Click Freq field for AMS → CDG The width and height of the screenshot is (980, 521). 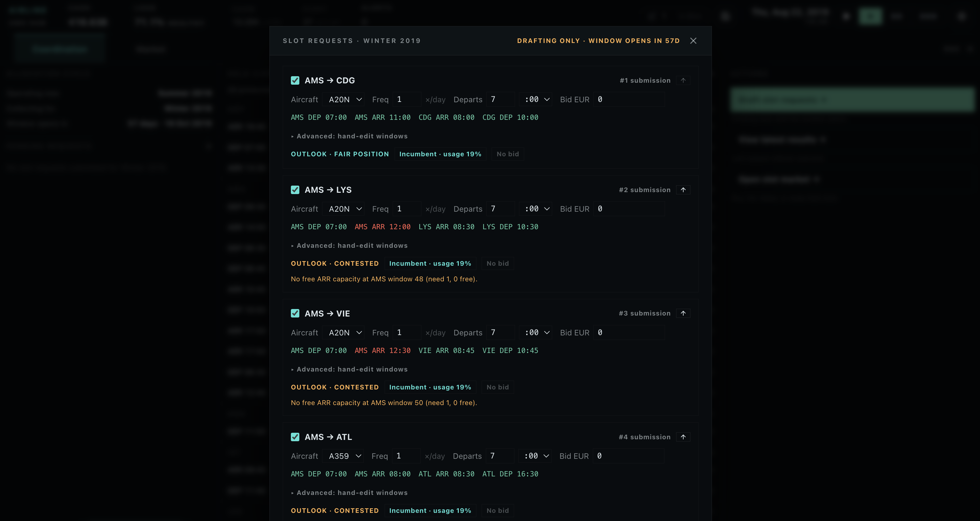point(407,99)
